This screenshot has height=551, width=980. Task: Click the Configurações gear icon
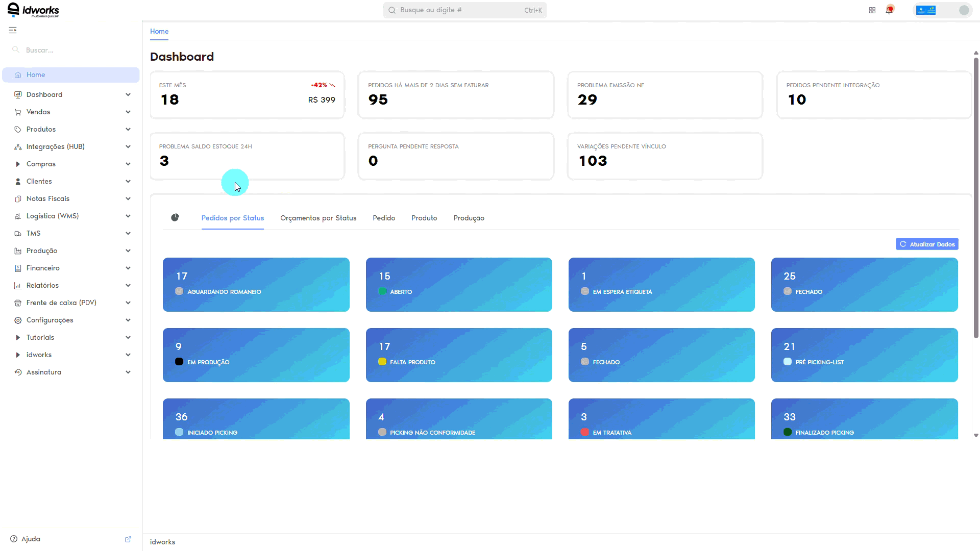[18, 320]
